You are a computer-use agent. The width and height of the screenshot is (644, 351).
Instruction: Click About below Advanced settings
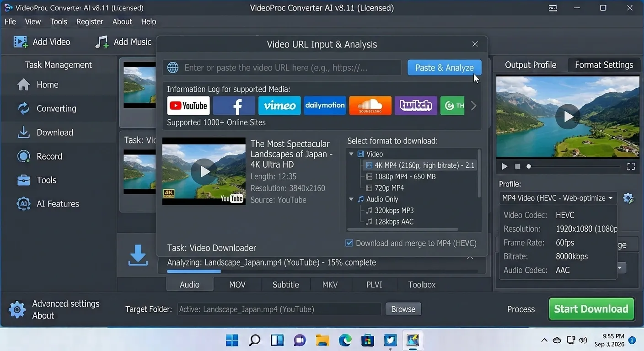click(x=43, y=315)
